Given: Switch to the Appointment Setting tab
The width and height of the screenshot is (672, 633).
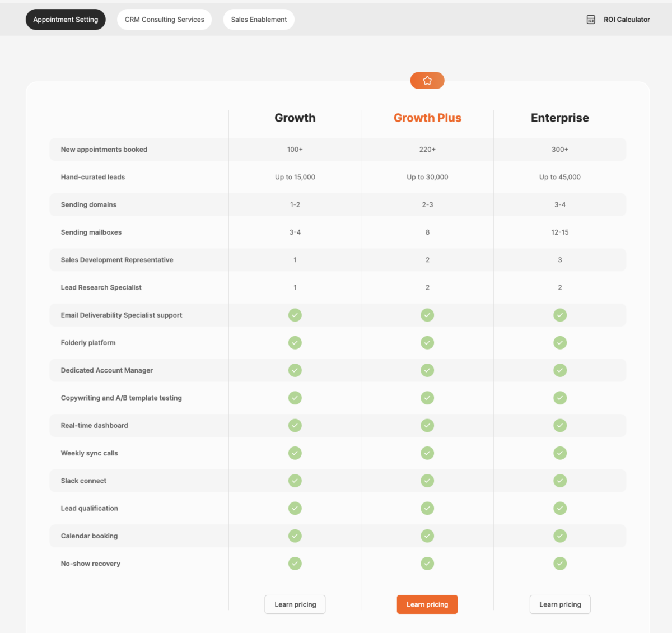Looking at the screenshot, I should tap(66, 20).
